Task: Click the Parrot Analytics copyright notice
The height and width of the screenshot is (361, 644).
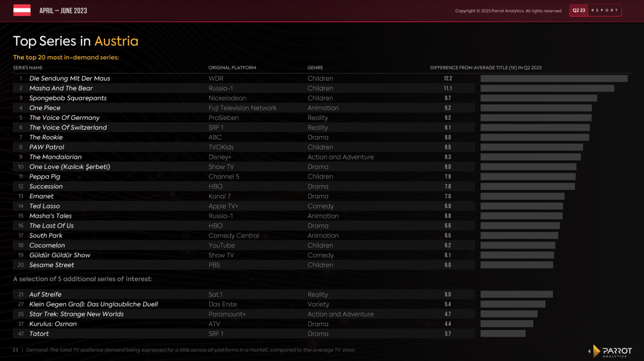Action: tap(508, 11)
